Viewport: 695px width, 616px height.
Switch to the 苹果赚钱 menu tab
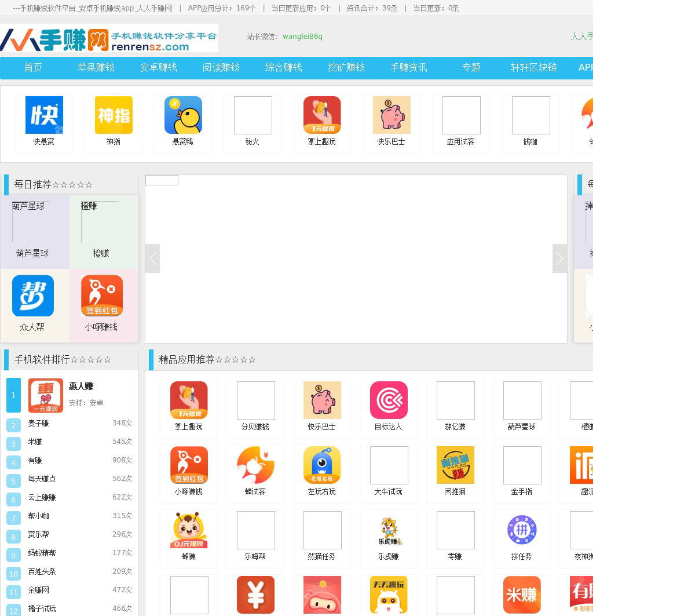click(96, 68)
